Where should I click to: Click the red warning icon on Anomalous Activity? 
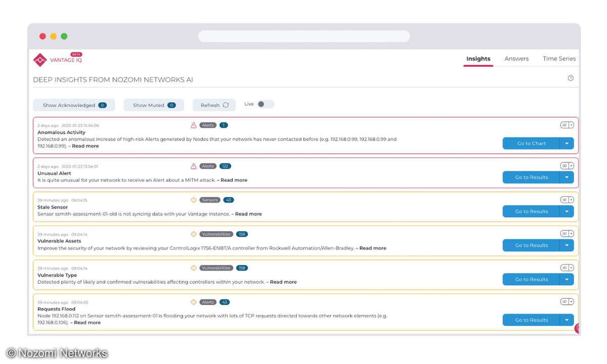point(194,125)
